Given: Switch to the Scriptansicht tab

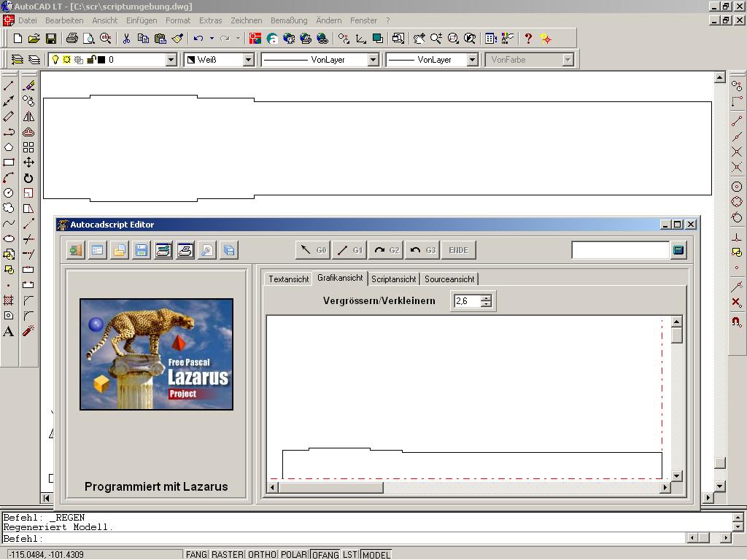Looking at the screenshot, I should coord(393,279).
